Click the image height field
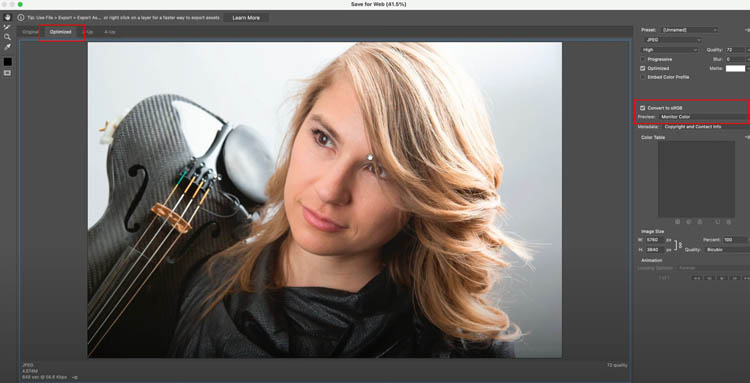Viewport: 750px width, 383px height. (x=655, y=250)
